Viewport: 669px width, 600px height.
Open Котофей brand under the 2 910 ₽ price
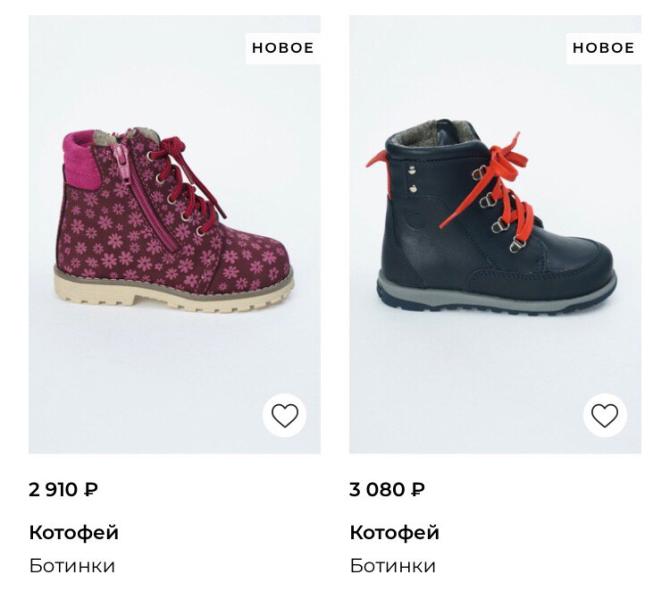pos(74,532)
